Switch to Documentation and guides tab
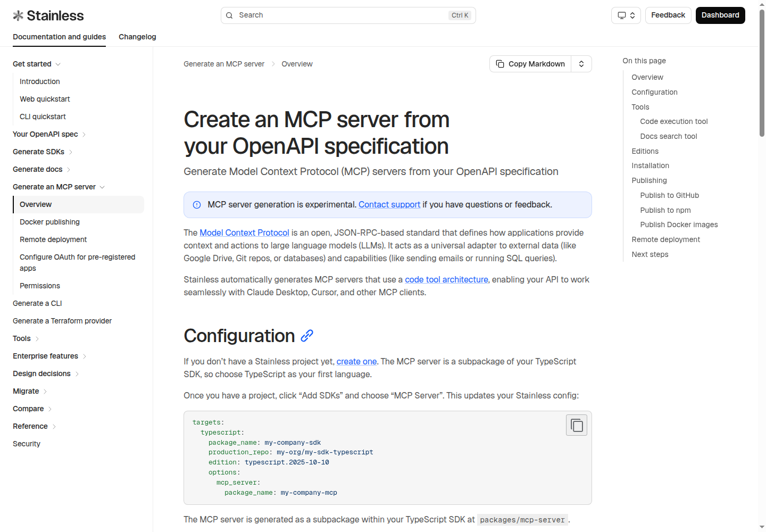766x532 pixels. click(x=59, y=37)
